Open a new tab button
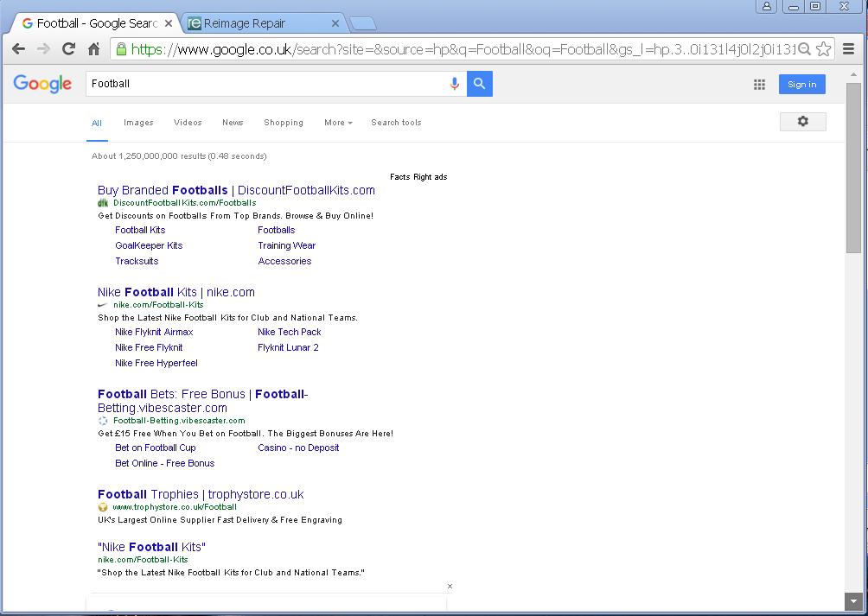Screen dimensions: 868x616 pyautogui.click(x=363, y=24)
